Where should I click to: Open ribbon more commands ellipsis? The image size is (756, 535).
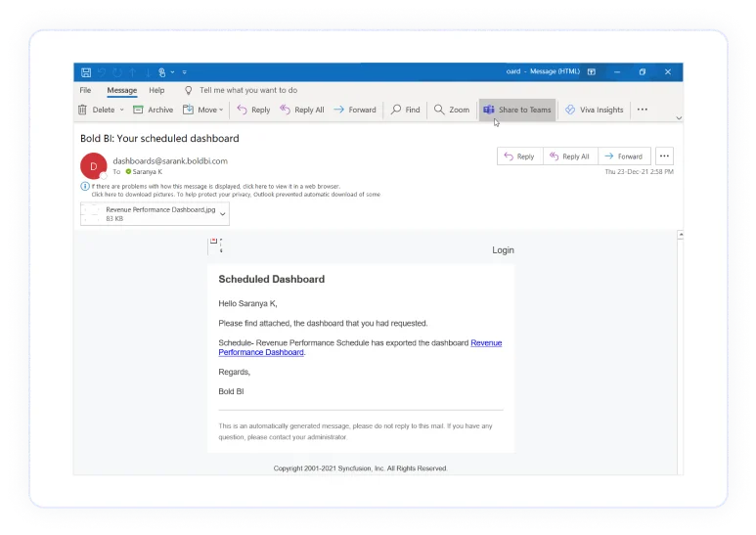643,110
